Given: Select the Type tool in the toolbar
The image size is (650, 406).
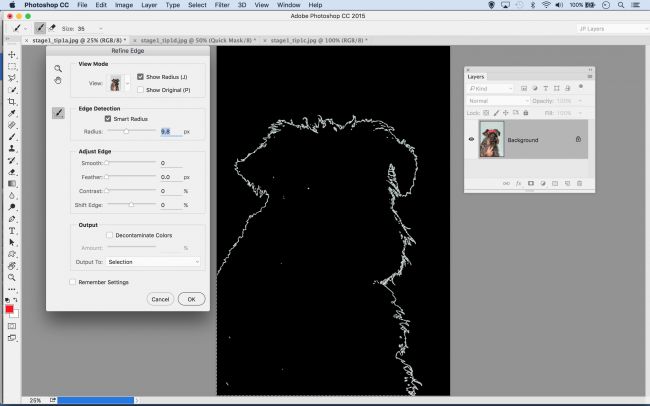Looking at the screenshot, I should (x=12, y=229).
